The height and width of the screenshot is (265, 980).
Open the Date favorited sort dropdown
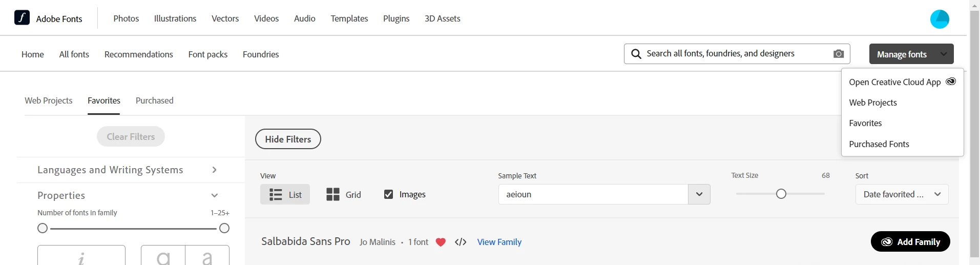pyautogui.click(x=902, y=194)
